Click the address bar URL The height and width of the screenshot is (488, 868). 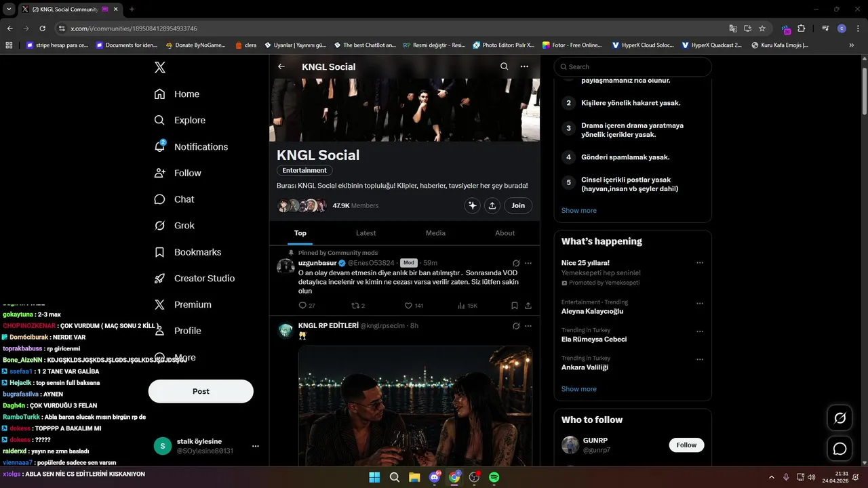(x=134, y=28)
